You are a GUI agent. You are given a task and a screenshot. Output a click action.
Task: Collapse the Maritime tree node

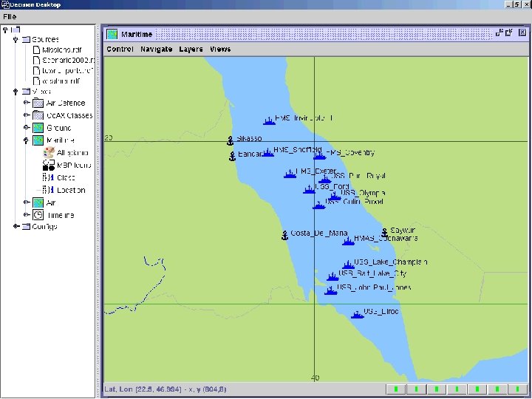(x=26, y=140)
